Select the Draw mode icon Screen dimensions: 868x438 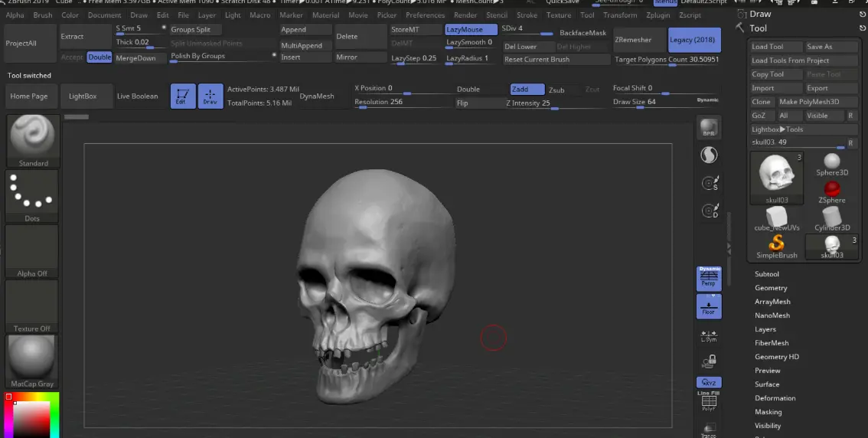point(210,96)
